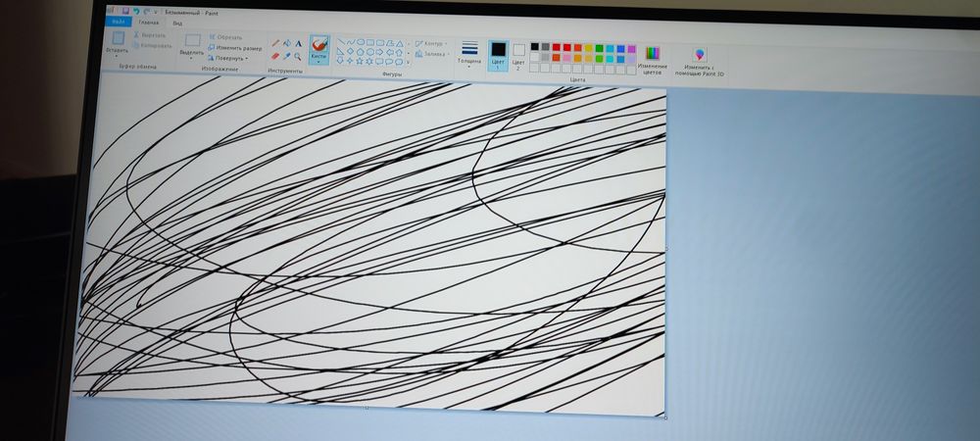The height and width of the screenshot is (441, 980).
Task: Select the Right arrow shape
Action: [379, 52]
